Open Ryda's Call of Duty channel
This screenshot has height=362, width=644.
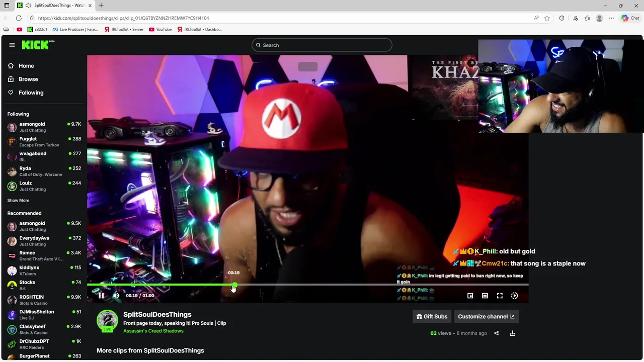[x=44, y=171]
